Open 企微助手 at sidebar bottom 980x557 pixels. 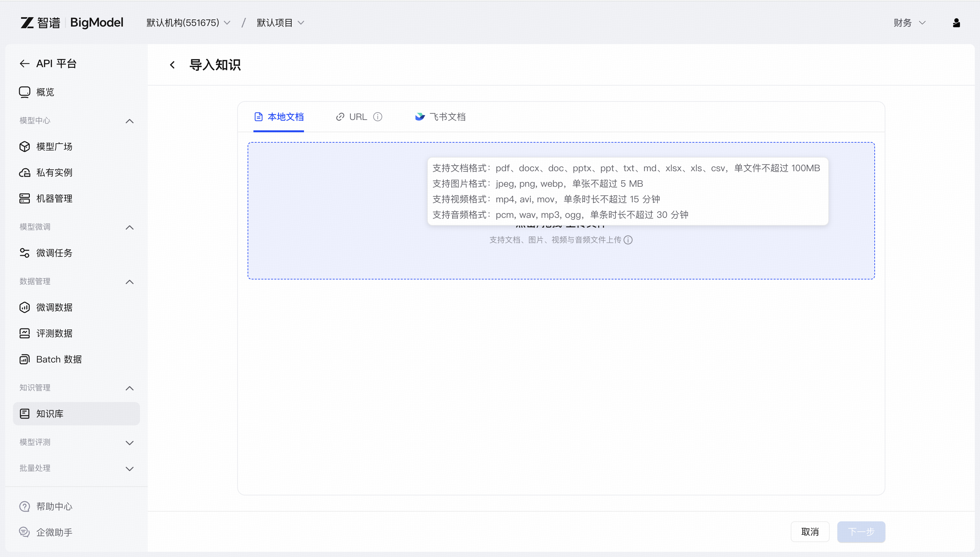tap(54, 532)
